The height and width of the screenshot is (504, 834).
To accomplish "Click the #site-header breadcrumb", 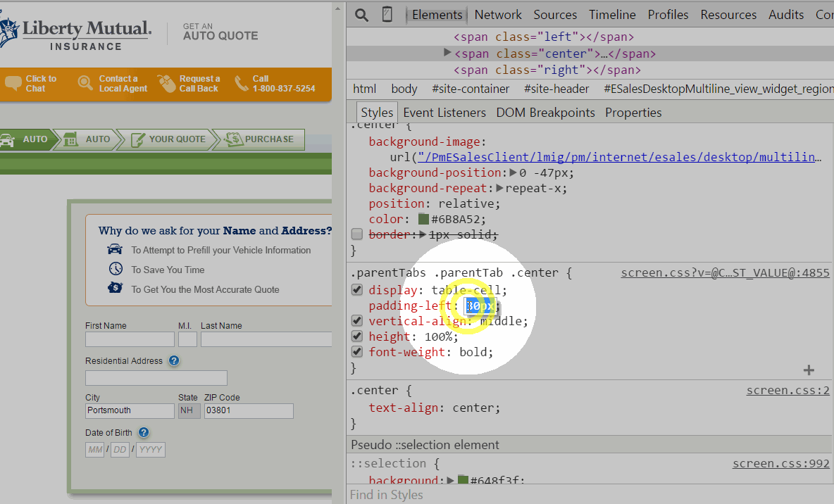I will click(556, 89).
